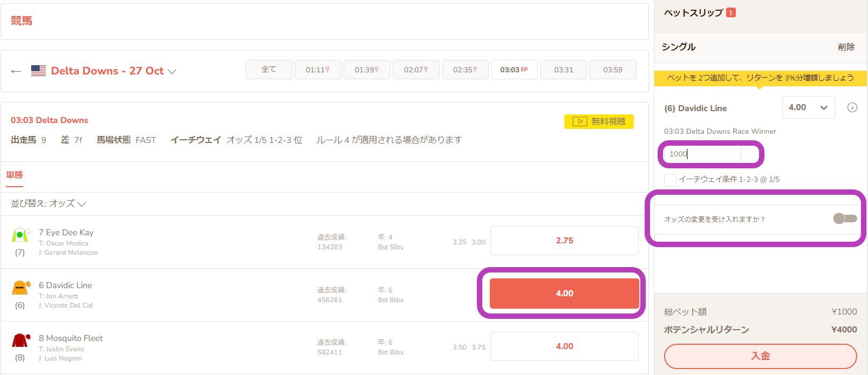
Task: Click Davidic Line orange silk icon
Action: click(x=20, y=288)
